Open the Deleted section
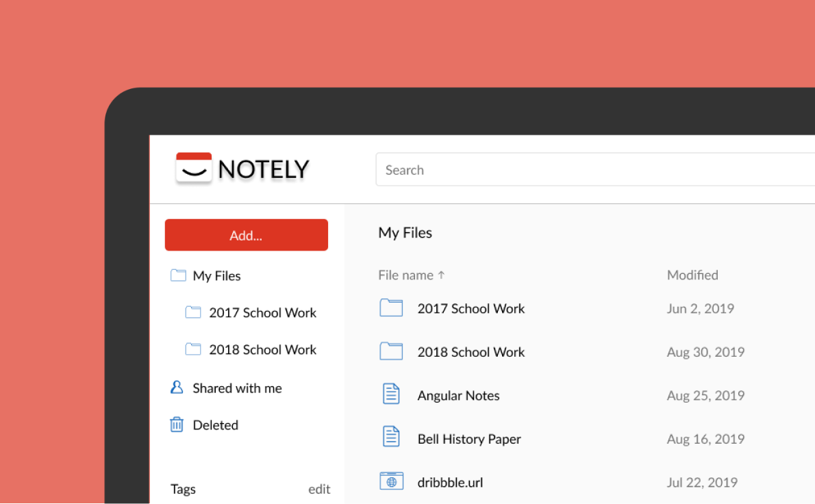815x504 pixels. click(215, 425)
